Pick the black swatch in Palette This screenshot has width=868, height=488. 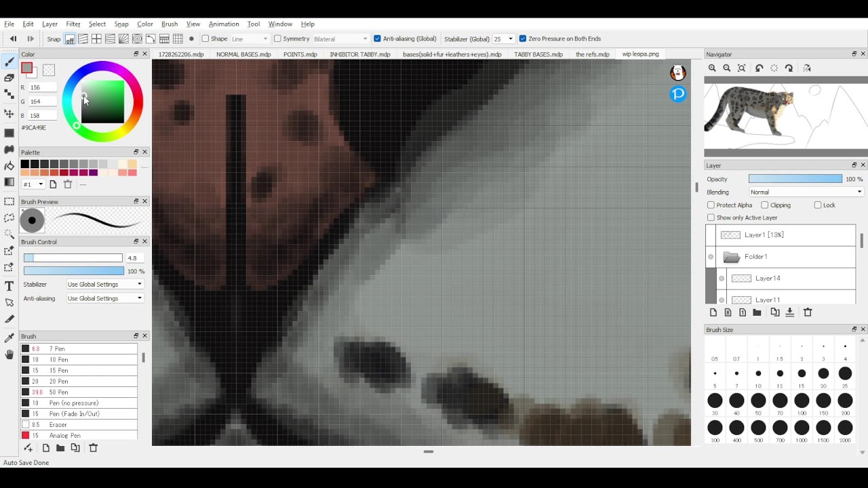click(25, 164)
